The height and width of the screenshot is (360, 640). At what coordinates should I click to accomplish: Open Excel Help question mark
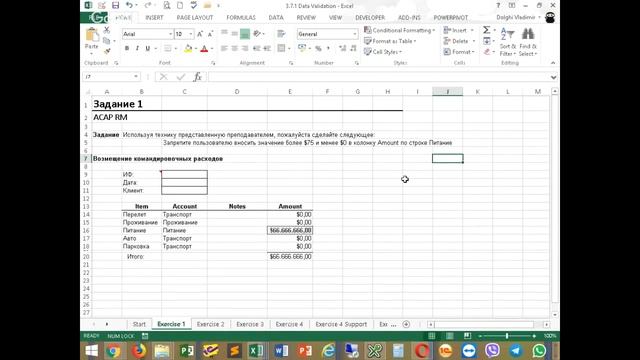(x=498, y=5)
